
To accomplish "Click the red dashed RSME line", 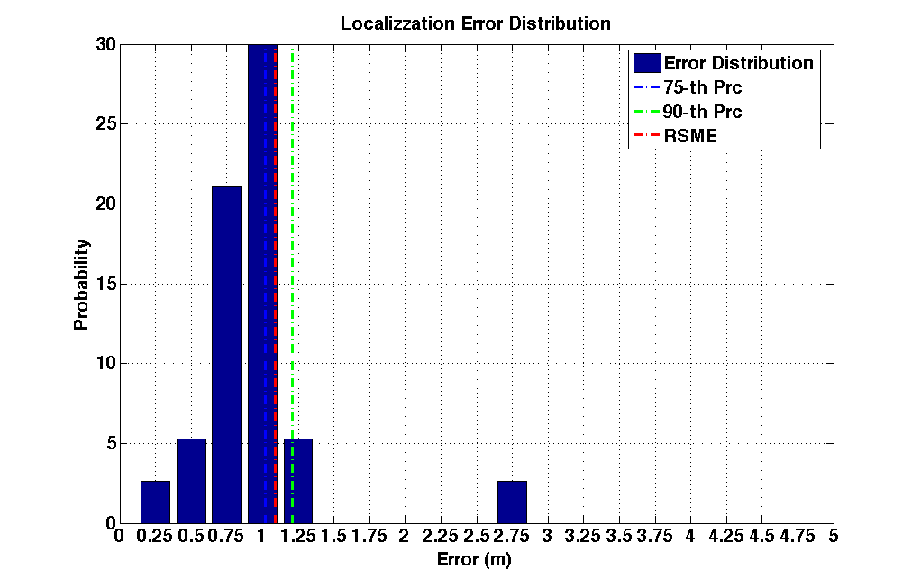I will pyautogui.click(x=275, y=284).
